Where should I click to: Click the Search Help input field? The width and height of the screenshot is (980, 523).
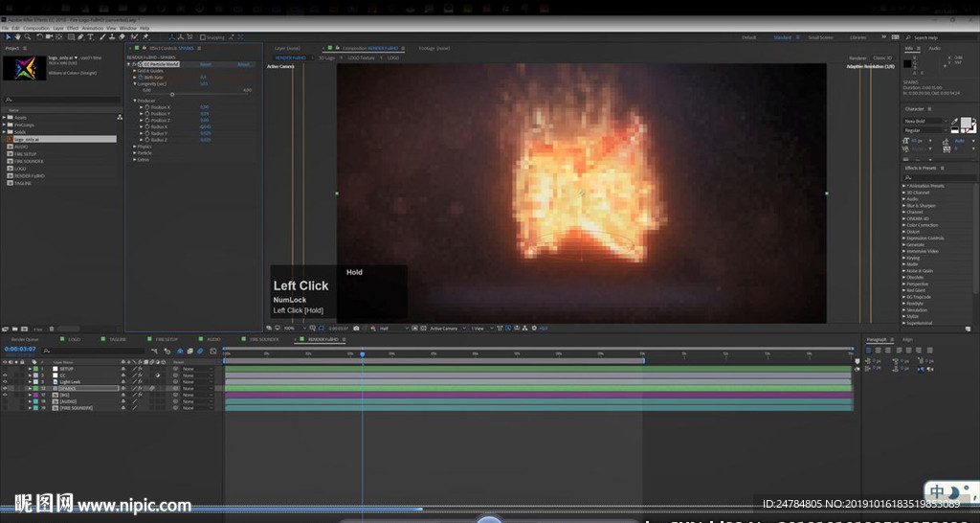pos(940,37)
